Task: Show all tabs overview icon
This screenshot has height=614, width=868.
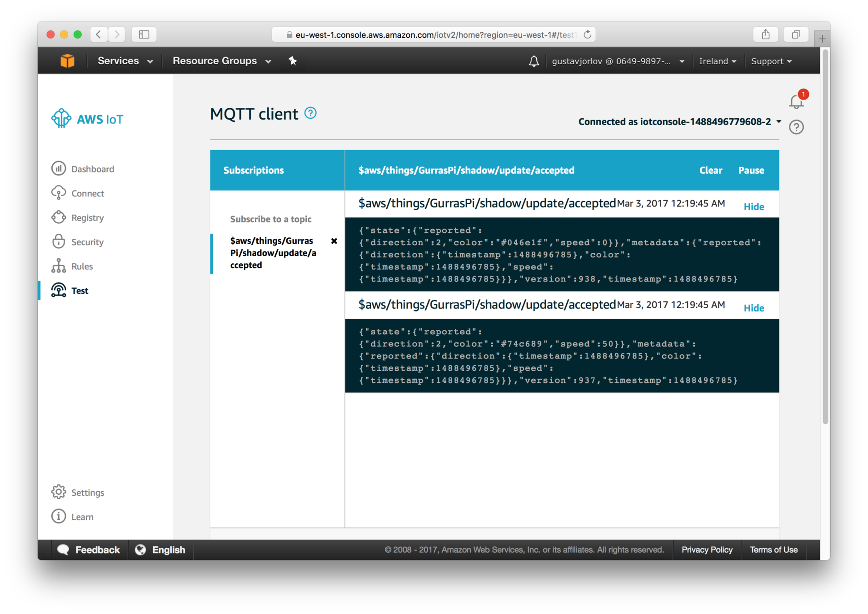Action: click(x=796, y=34)
